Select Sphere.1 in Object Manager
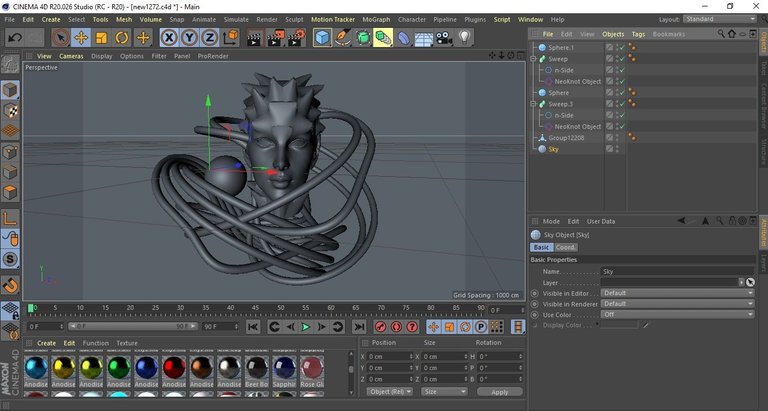This screenshot has width=768, height=411. (561, 48)
